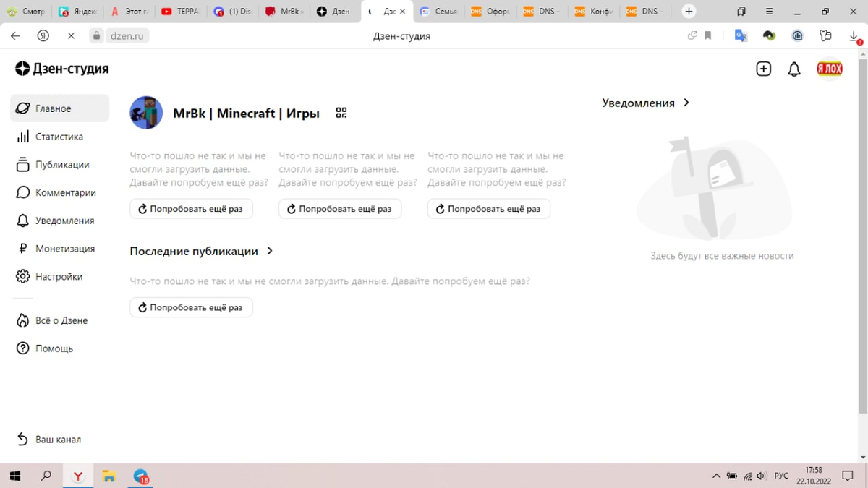This screenshot has width=868, height=488.
Task: Click the page scrollbar down arrow
Action: 862,458
